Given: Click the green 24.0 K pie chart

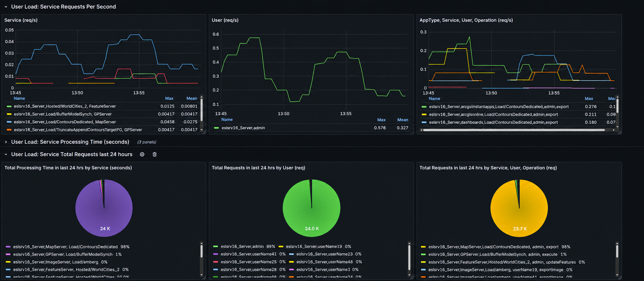Looking at the screenshot, I should [x=312, y=208].
